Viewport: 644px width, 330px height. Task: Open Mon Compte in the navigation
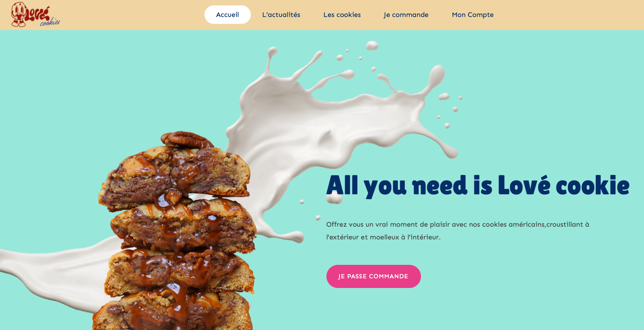[473, 15]
